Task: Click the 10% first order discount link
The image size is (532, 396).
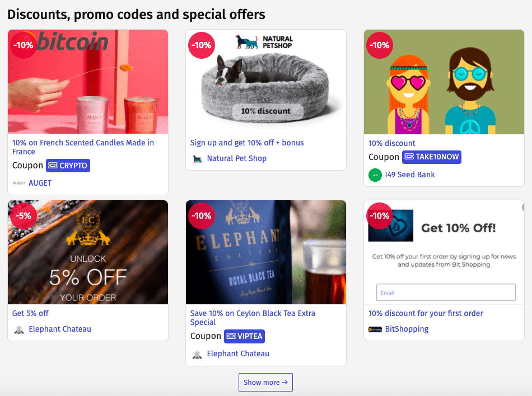Action: tap(424, 313)
